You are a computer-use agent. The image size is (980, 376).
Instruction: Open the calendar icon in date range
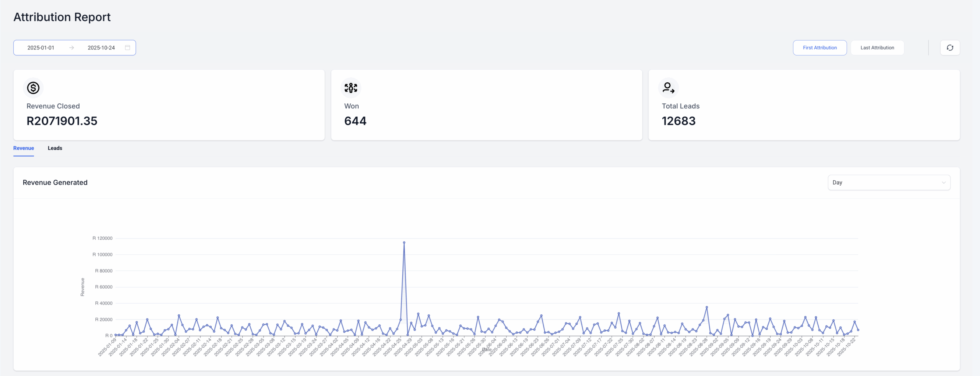(x=127, y=48)
